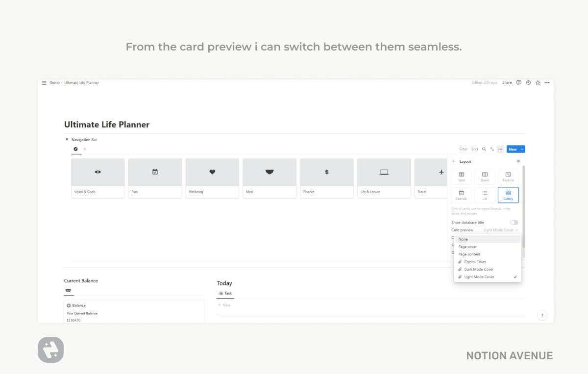Select Dark Mode Cover option
Screen dimensions: 588x374
point(479,270)
